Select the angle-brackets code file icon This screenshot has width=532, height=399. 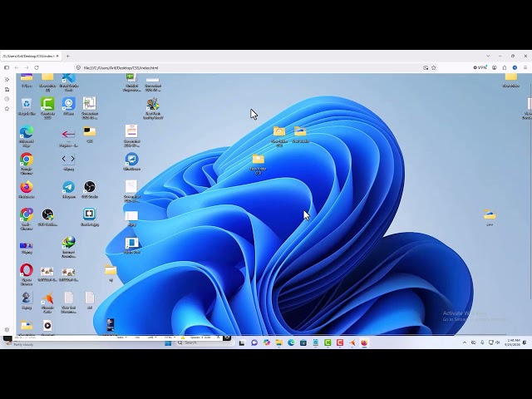coord(68,162)
